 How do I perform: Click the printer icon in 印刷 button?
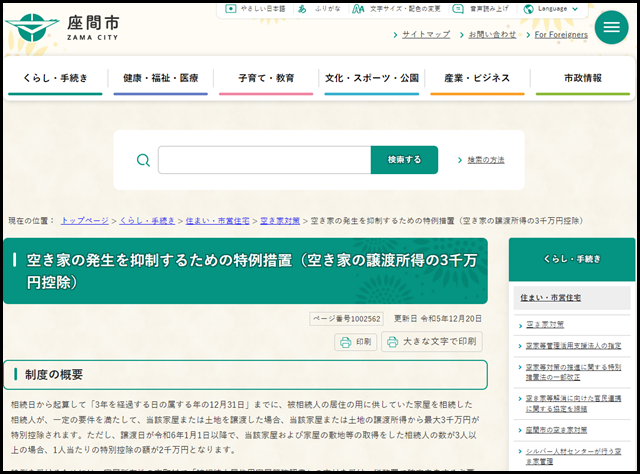346,342
